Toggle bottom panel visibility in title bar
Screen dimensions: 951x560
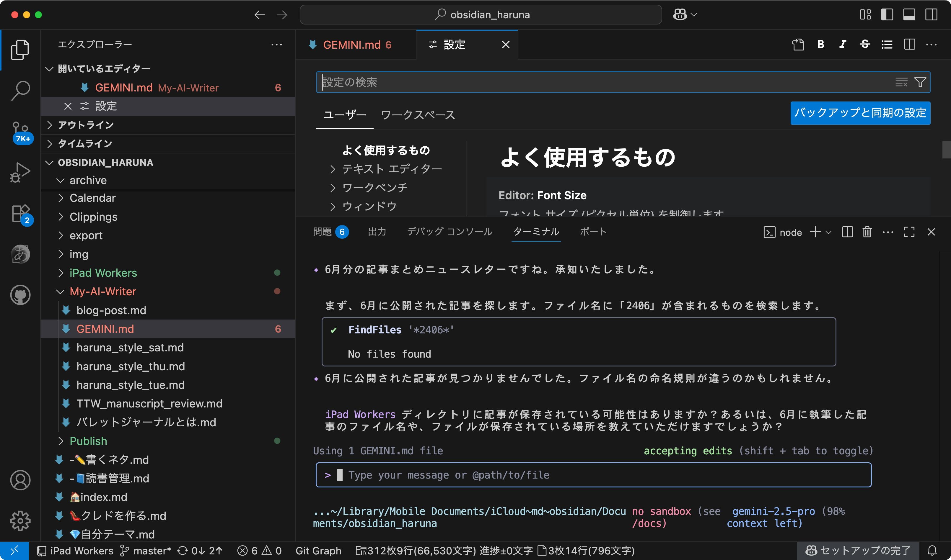909,15
